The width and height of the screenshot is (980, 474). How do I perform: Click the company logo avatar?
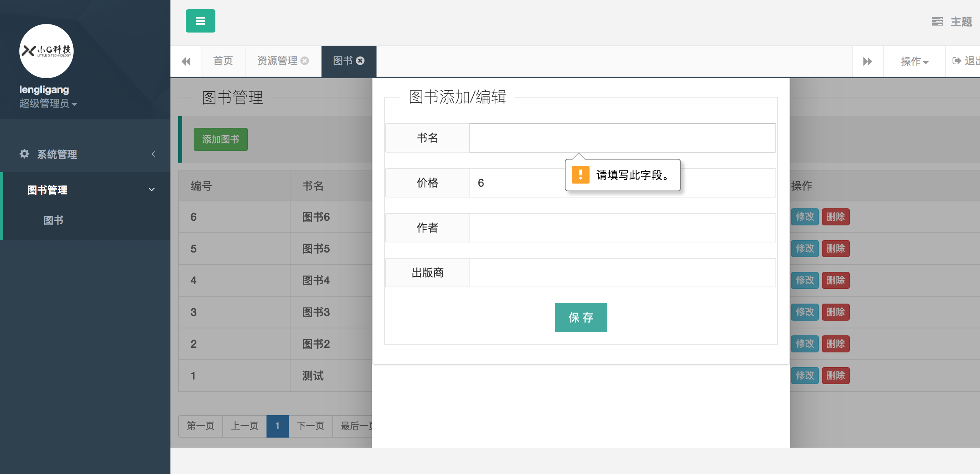[x=46, y=51]
